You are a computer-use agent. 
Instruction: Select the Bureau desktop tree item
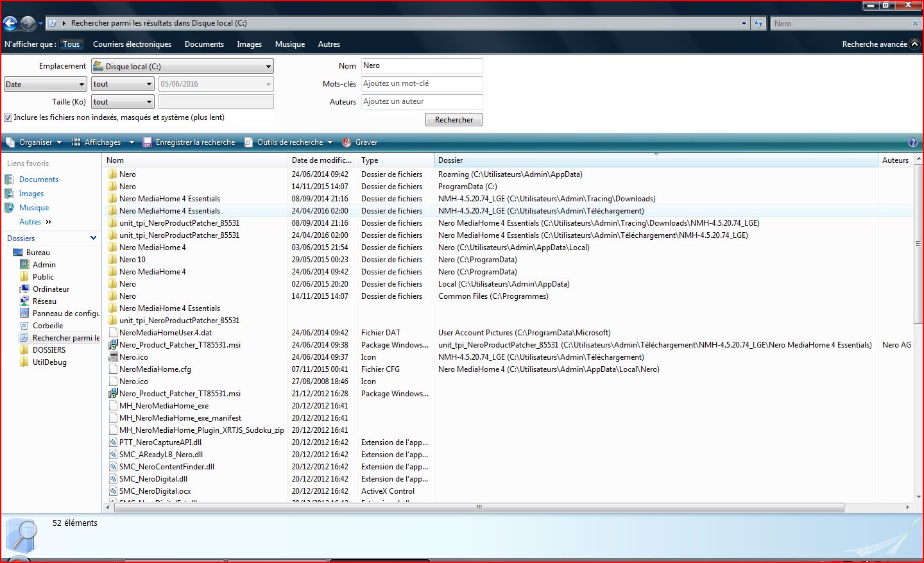click(x=38, y=253)
